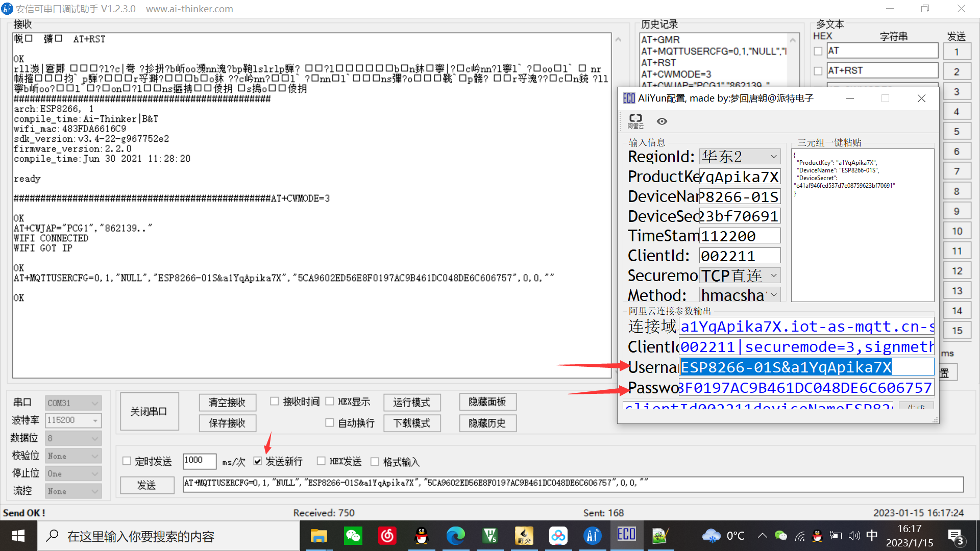Click the 隐藏历史 button
Screen dimensions: 980x551
487,423
